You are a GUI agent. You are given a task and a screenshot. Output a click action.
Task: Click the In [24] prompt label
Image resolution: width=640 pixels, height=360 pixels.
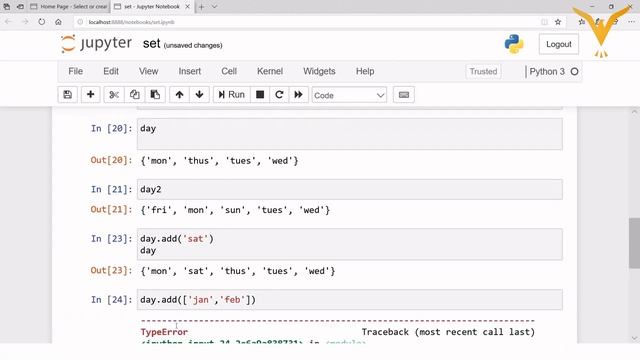tap(111, 300)
